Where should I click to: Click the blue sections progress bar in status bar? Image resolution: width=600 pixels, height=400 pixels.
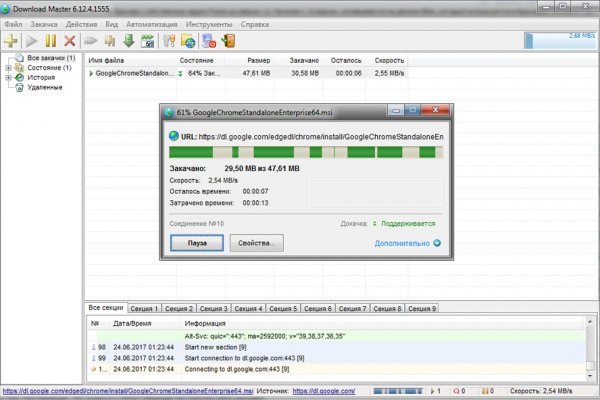(x=398, y=391)
